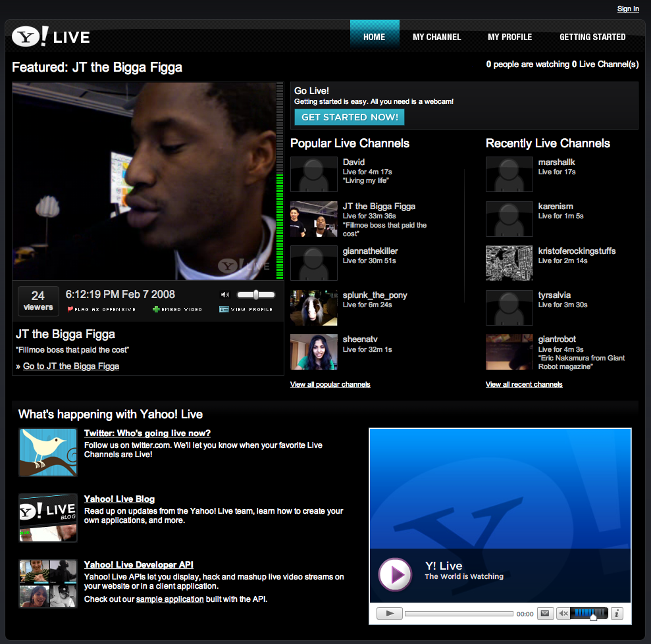Click VIEW PROFILE text
Image resolution: width=651 pixels, height=644 pixels.
click(x=251, y=310)
